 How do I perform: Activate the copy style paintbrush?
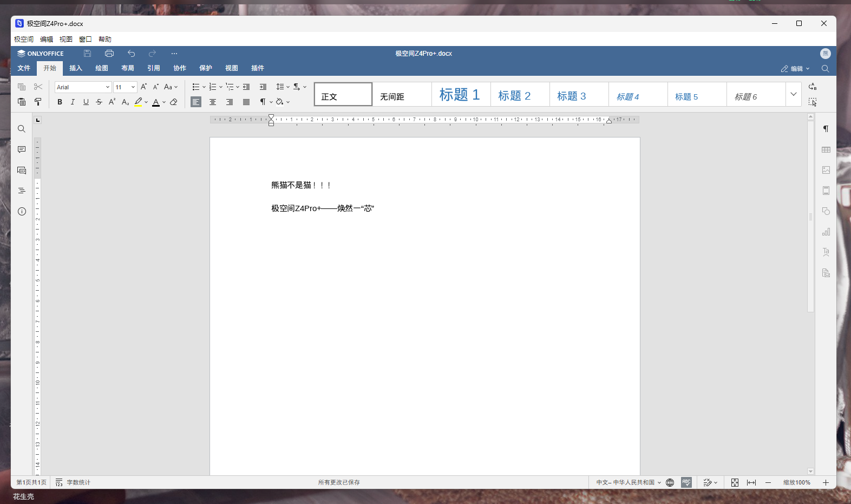tap(38, 102)
